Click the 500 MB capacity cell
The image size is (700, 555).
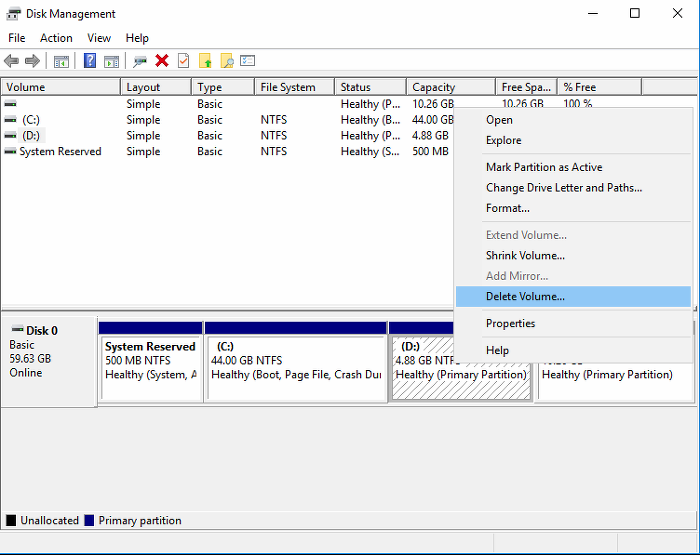(x=430, y=151)
